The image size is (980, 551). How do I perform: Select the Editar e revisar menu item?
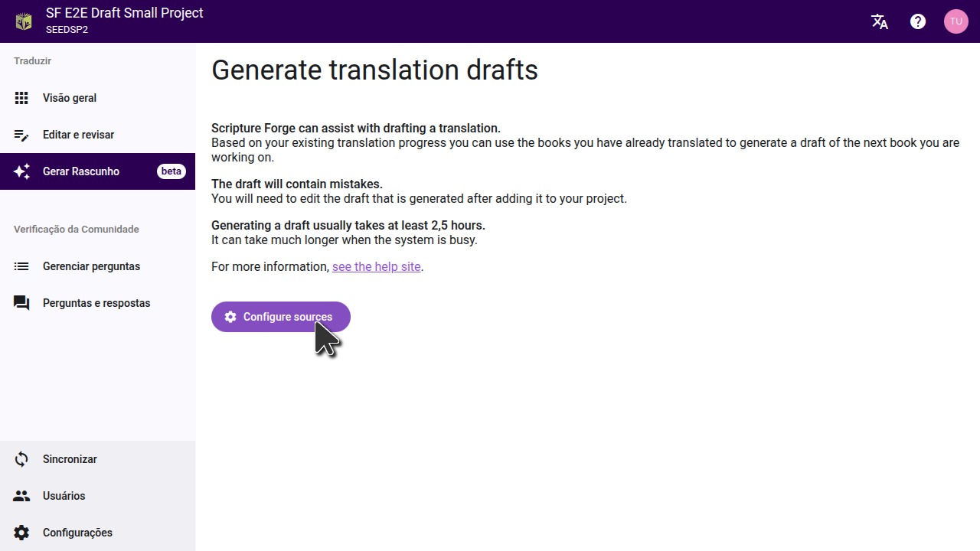(78, 135)
